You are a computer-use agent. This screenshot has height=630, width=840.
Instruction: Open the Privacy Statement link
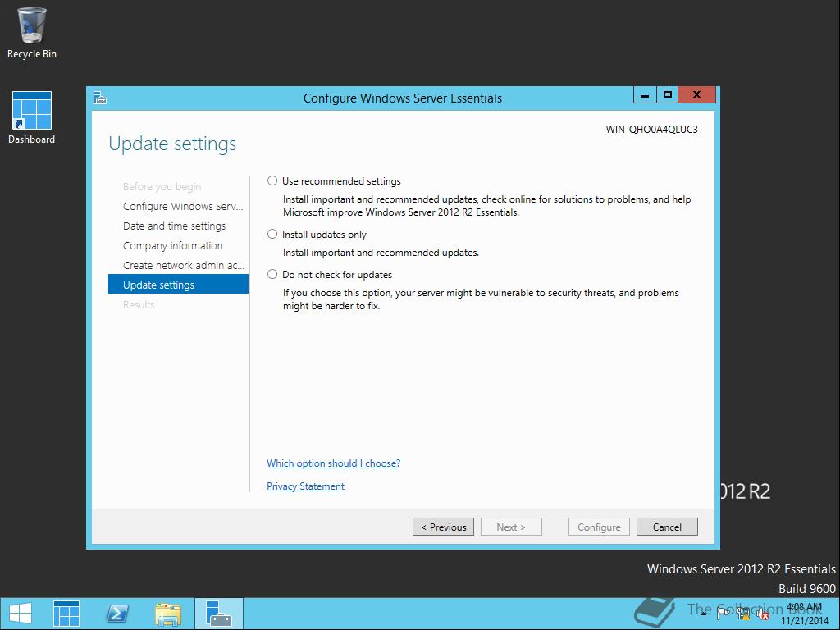coord(305,486)
